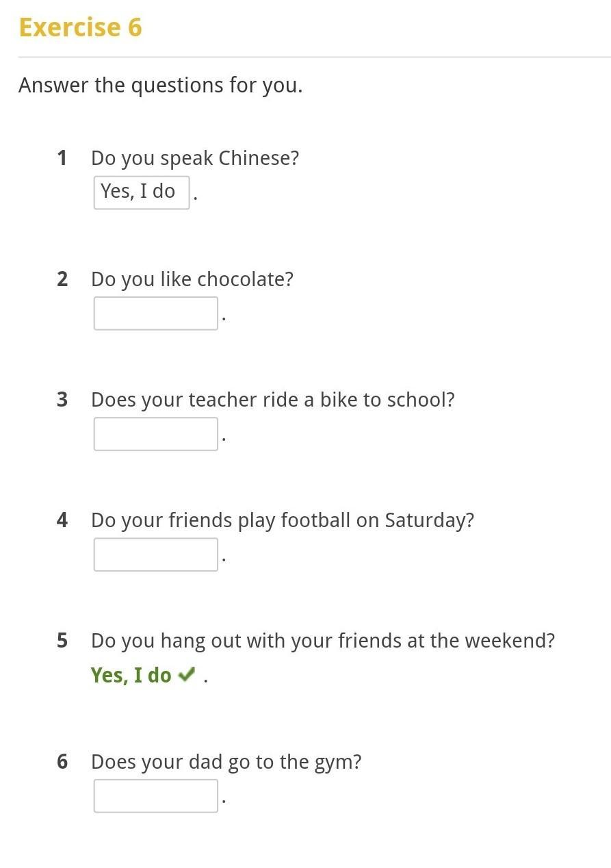This screenshot has width=611, height=868.
Task: Click the green "Yes, I do" answer
Action: (x=131, y=675)
